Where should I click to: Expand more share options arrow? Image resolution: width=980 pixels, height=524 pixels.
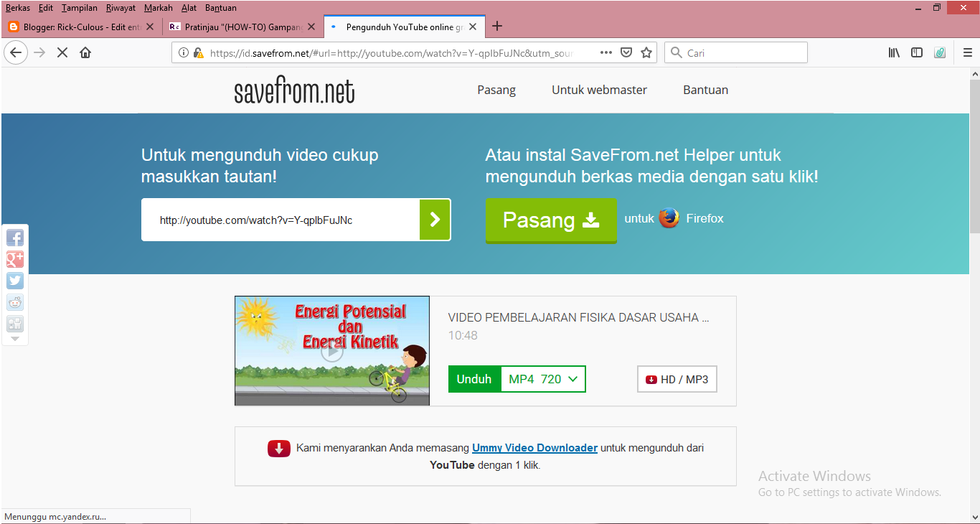(x=15, y=338)
